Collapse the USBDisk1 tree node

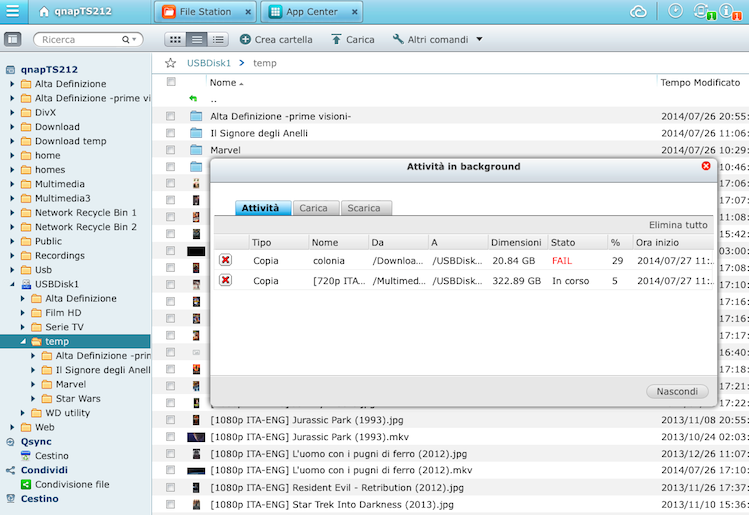[12, 284]
